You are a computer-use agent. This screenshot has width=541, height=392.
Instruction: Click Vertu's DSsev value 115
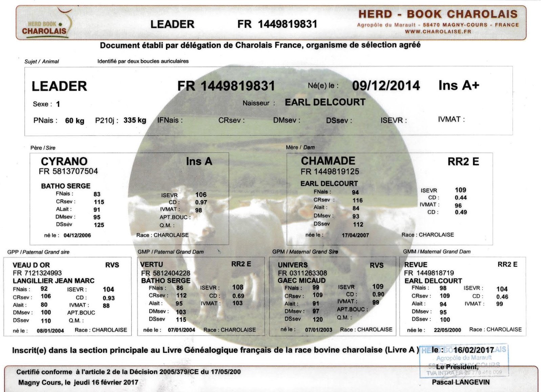click(x=181, y=320)
